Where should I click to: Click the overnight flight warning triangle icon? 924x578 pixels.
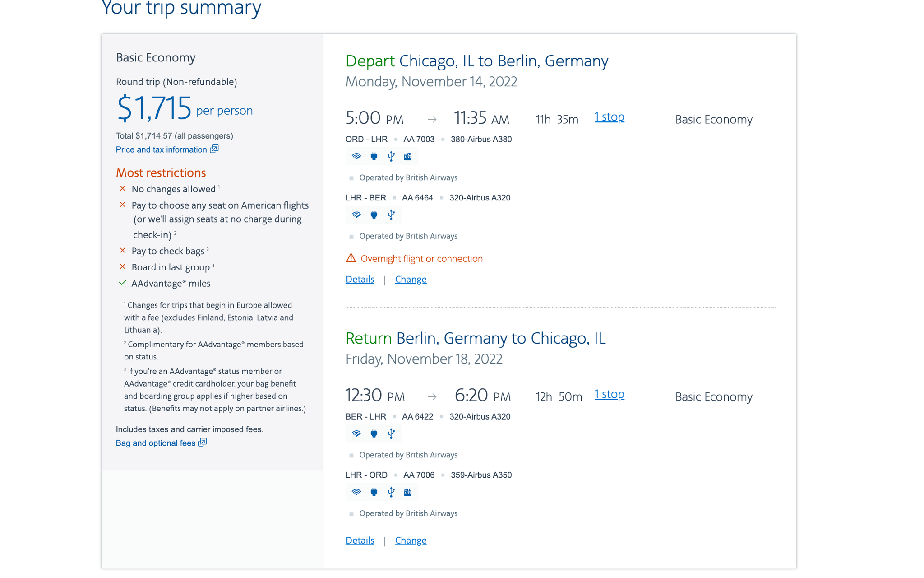[x=351, y=258]
